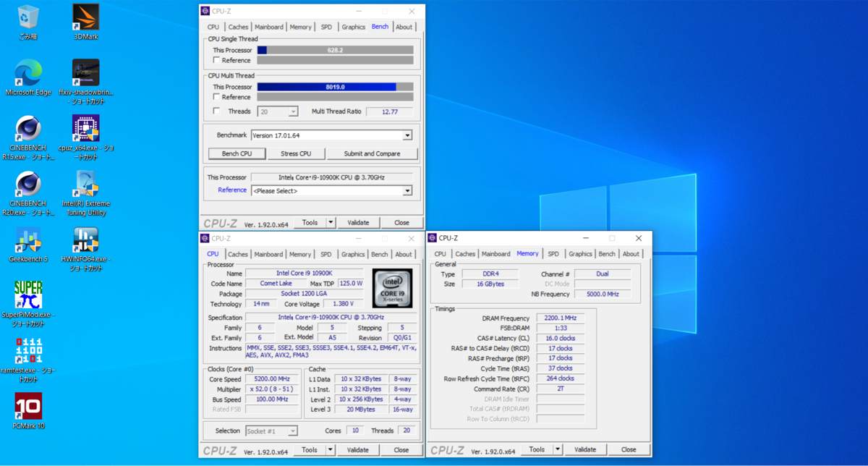Screen dimensions: 868x466
Task: Click Validate in Bench window
Action: pyautogui.click(x=358, y=223)
